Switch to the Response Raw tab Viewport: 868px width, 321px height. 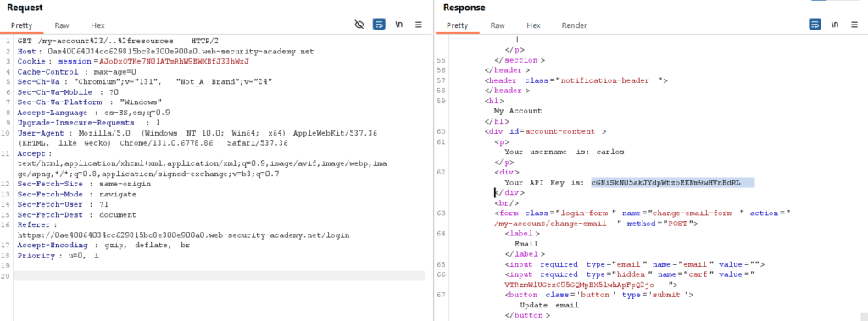tap(498, 25)
